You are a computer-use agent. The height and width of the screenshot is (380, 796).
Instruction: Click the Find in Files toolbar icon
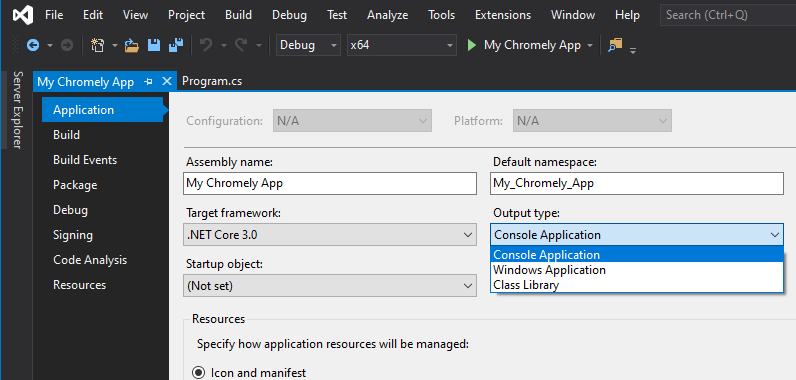[x=615, y=46]
